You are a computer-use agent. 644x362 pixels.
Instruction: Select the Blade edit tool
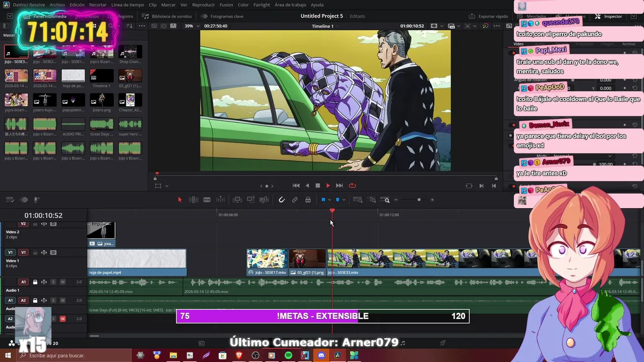coord(220,200)
